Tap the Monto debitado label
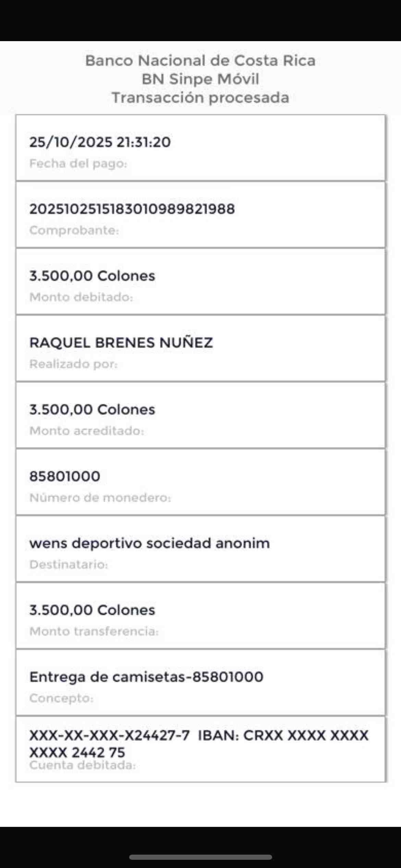This screenshot has height=868, width=401. tap(81, 297)
